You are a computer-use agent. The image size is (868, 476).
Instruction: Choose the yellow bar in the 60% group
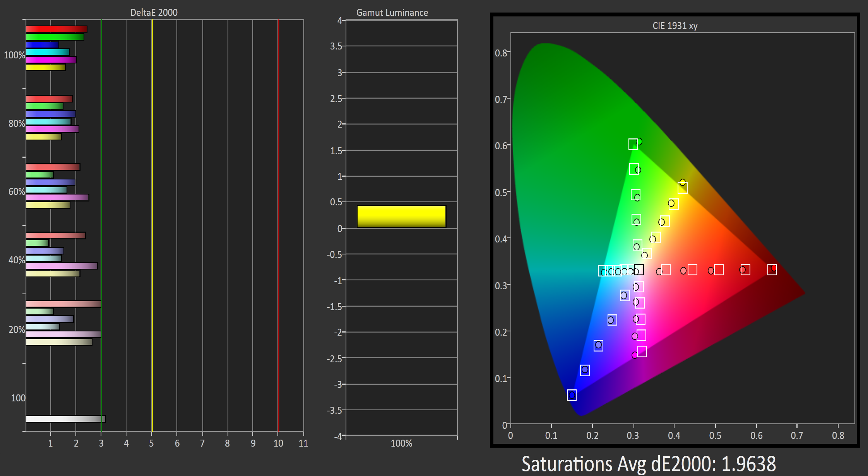click(48, 205)
